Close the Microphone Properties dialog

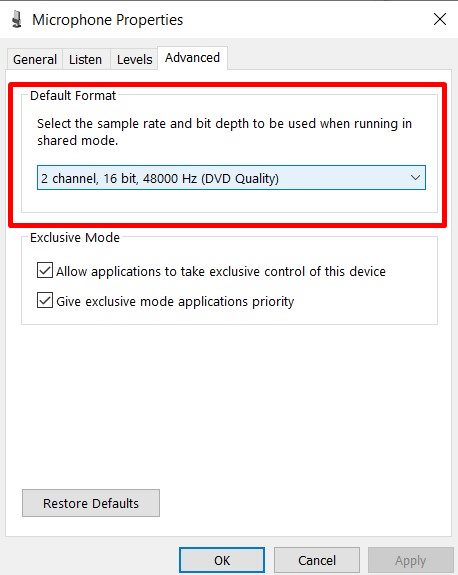pyautogui.click(x=440, y=19)
